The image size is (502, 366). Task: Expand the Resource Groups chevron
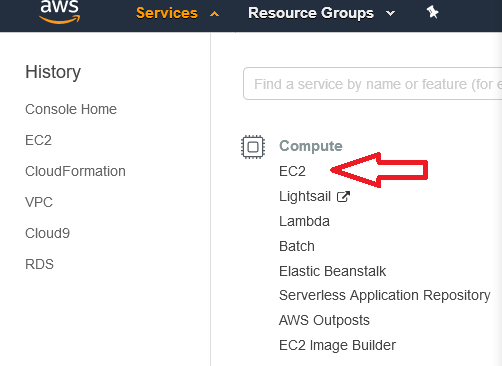(x=390, y=14)
